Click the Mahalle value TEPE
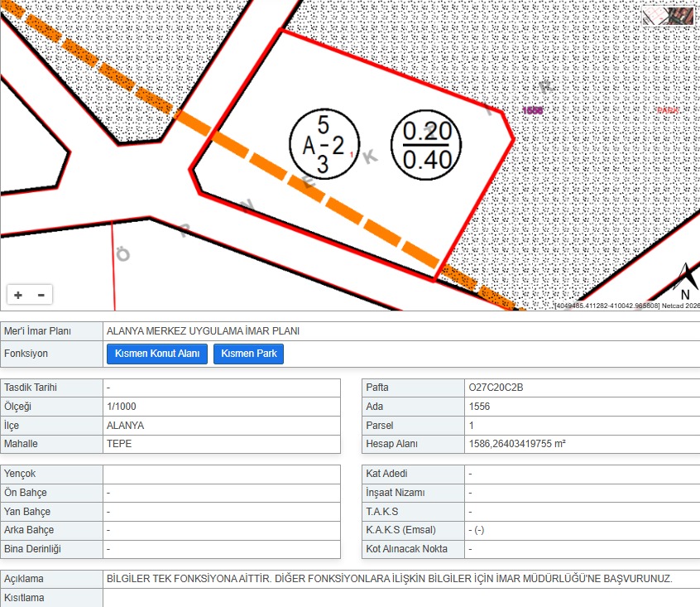 click(119, 444)
